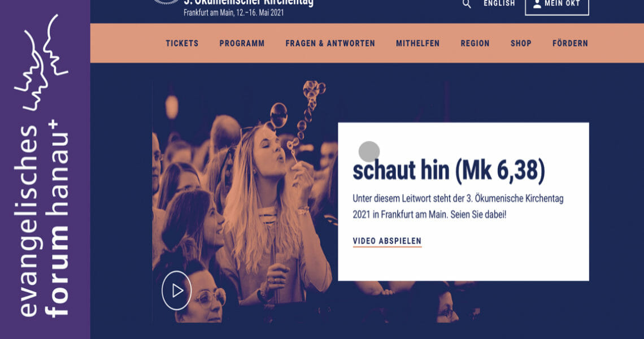
Task: Click the grey circle above the headline
Action: [369, 151]
